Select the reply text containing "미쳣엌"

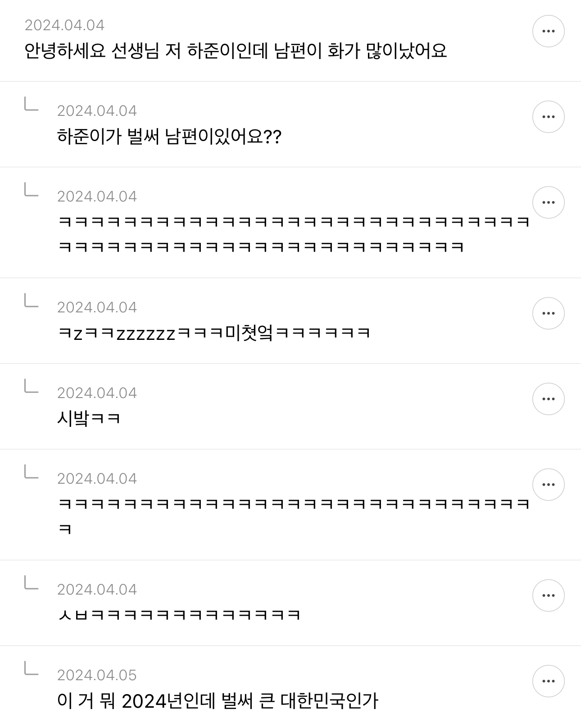214,333
